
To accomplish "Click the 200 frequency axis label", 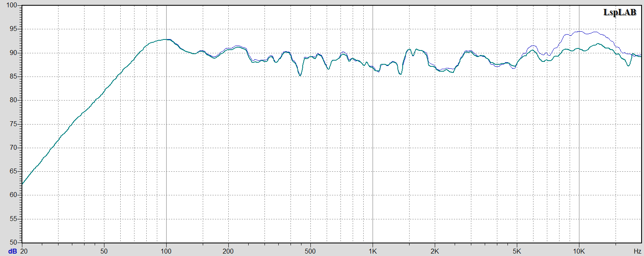I will point(228,251).
